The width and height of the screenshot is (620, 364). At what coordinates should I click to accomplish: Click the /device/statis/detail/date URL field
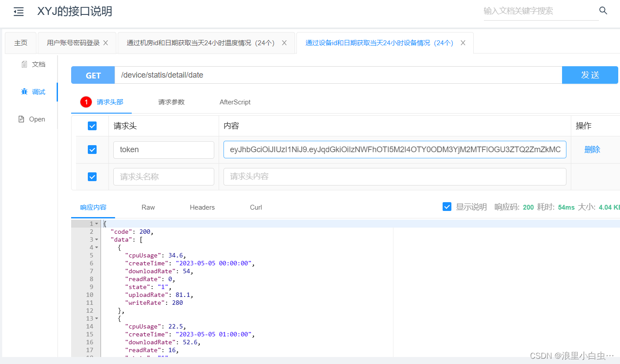point(307,75)
